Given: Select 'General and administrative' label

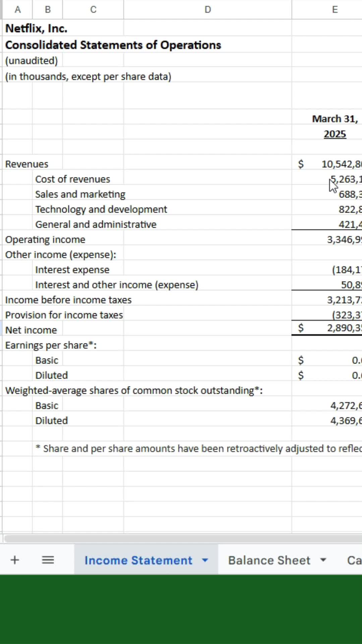Looking at the screenshot, I should click(96, 224).
